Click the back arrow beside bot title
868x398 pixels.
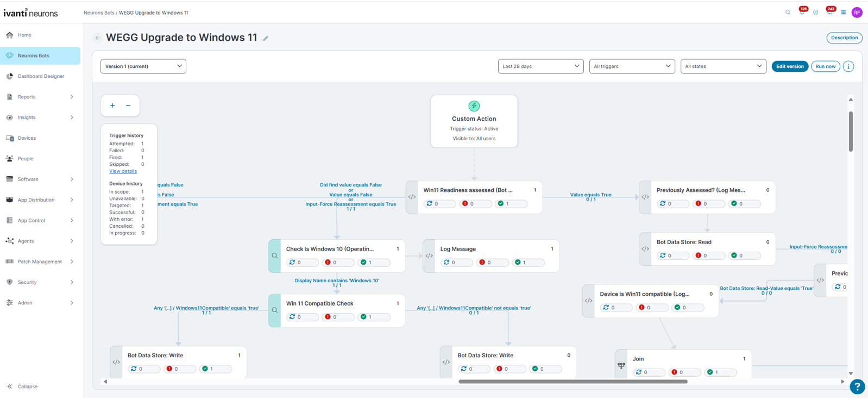(97, 38)
